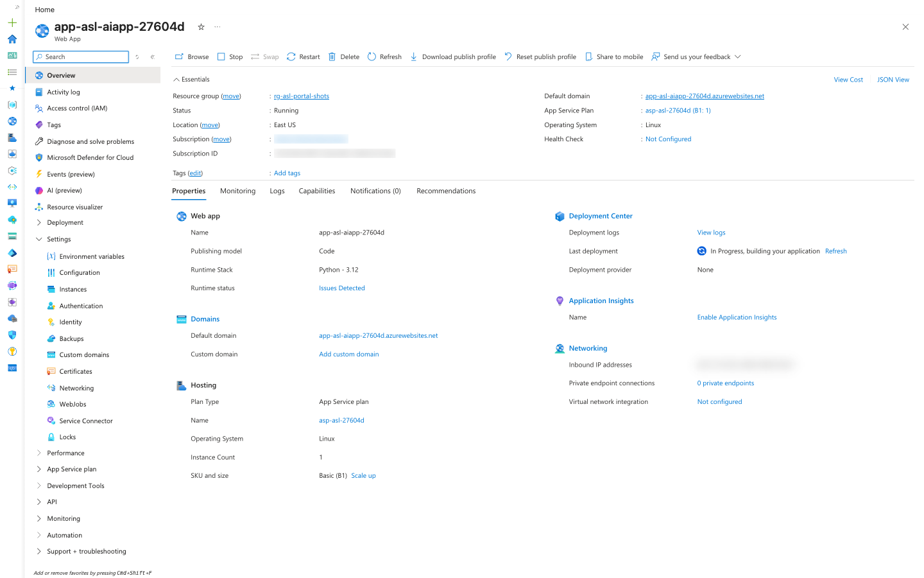Image resolution: width=924 pixels, height=578 pixels.
Task: Click Share to mobile
Action: pyautogui.click(x=614, y=57)
